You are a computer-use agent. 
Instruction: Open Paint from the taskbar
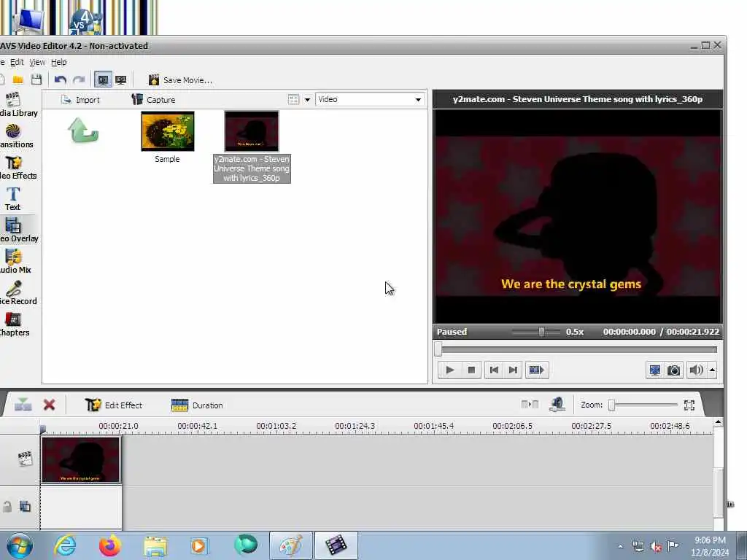(290, 545)
